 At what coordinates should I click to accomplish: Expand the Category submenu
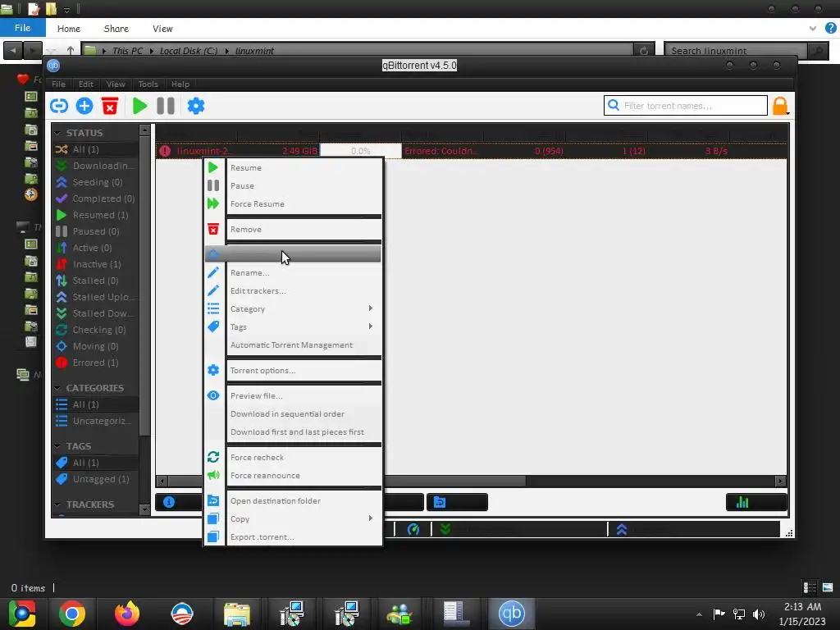[293, 309]
